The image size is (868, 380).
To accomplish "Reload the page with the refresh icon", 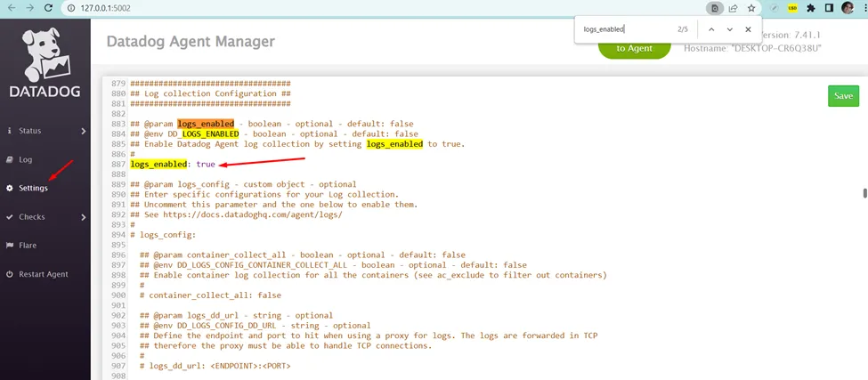I will point(48,8).
